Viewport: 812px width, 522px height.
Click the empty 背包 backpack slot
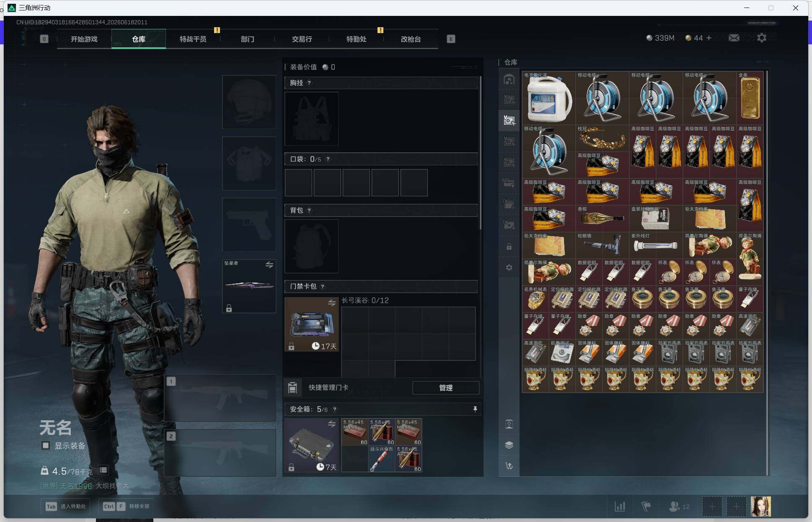point(311,246)
